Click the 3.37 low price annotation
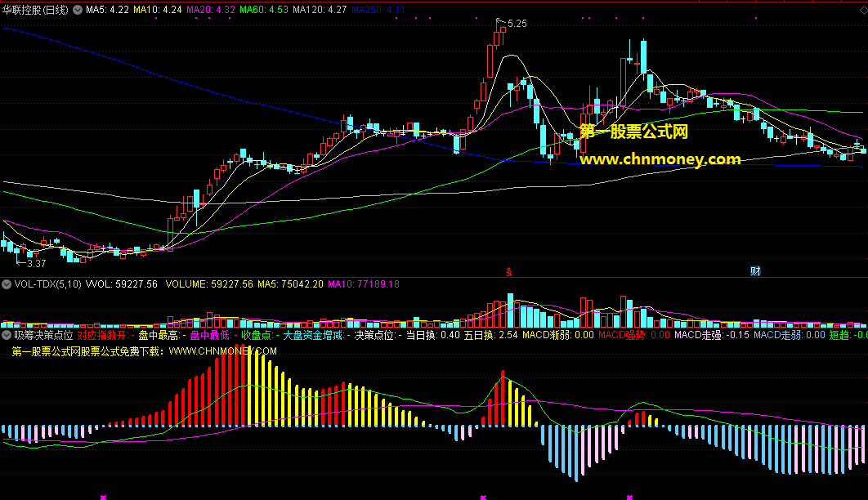Viewport: 868px width, 500px height. [36, 263]
